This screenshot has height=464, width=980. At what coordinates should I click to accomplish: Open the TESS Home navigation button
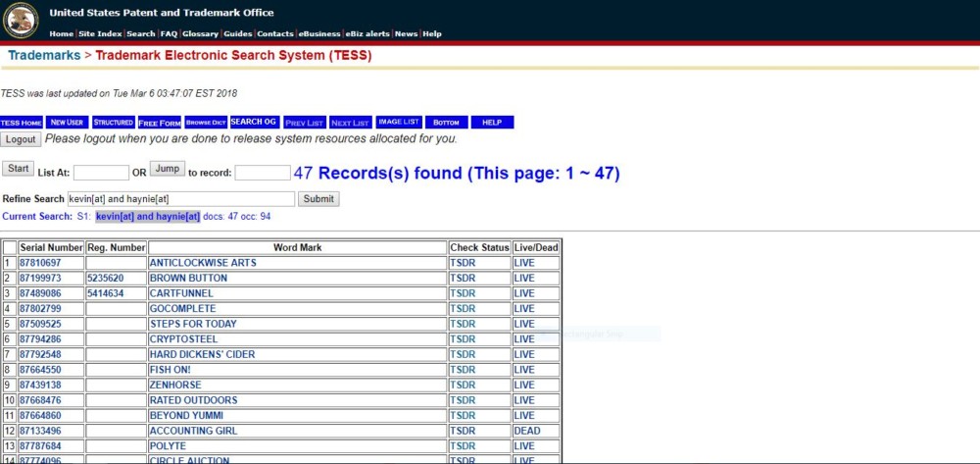22,123
